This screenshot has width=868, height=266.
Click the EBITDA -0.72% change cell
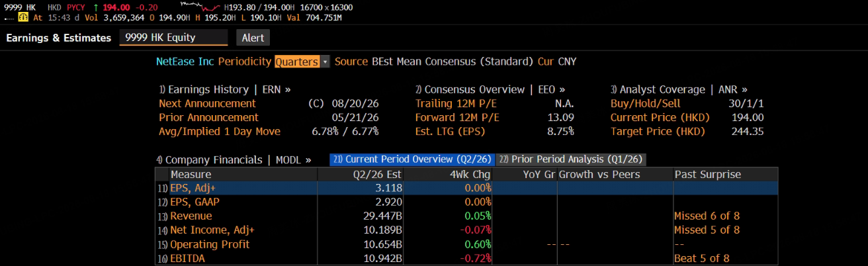[x=474, y=258]
